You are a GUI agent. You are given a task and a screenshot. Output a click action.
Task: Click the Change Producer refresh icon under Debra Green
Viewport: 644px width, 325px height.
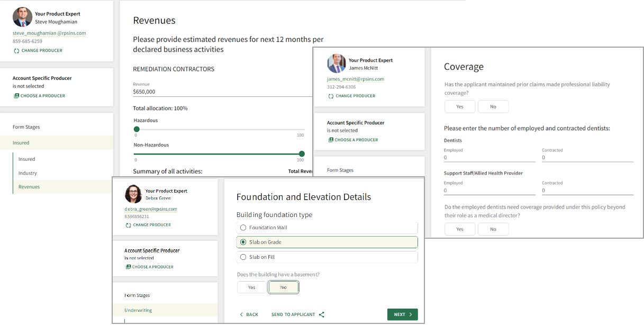[128, 225]
